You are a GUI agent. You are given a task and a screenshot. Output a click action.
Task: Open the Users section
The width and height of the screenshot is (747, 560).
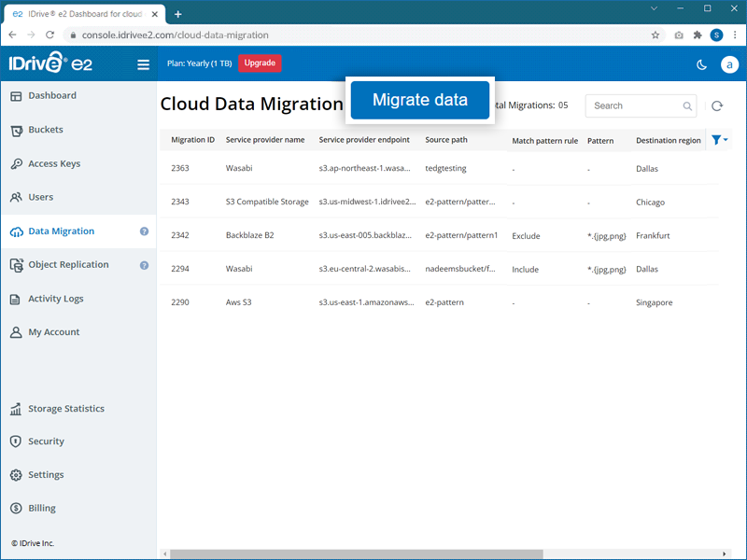(40, 197)
